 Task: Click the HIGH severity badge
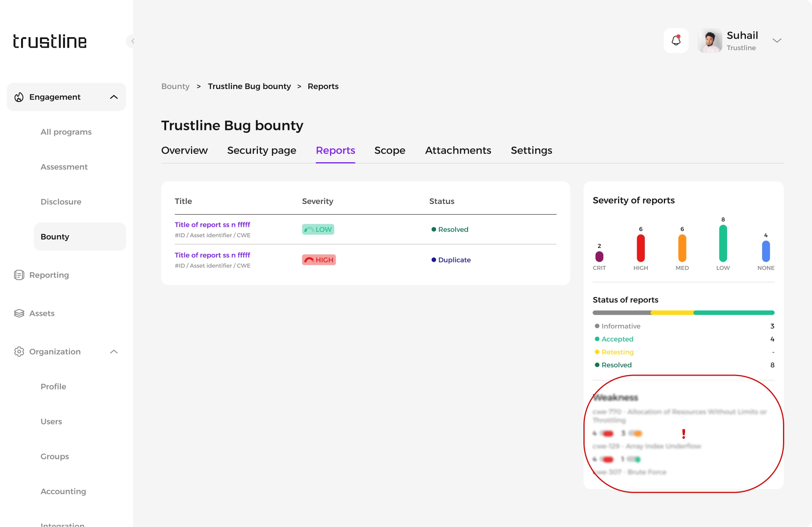(319, 260)
